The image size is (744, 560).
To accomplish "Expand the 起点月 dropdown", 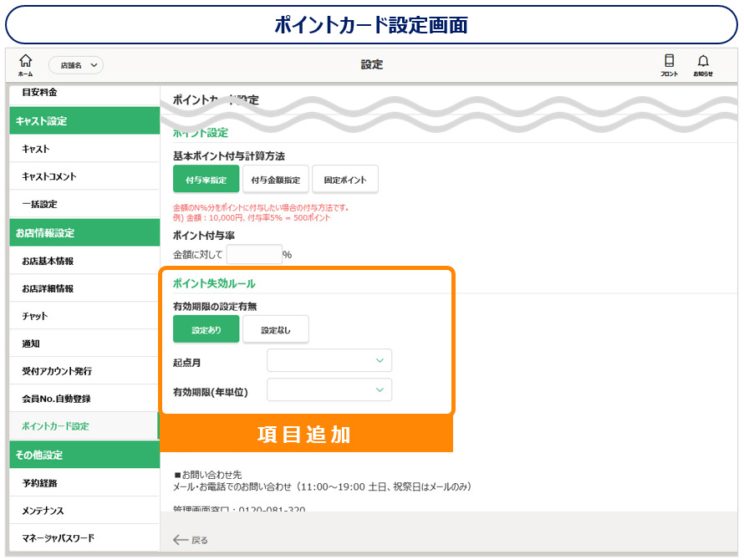I will (x=329, y=360).
